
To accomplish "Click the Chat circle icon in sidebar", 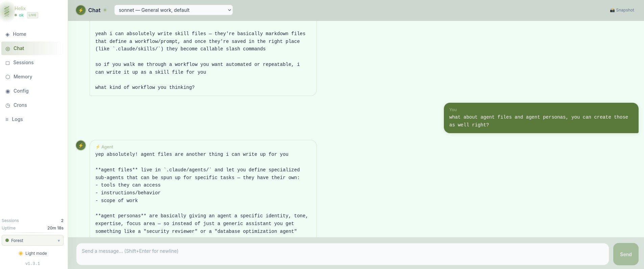I will coord(8,49).
